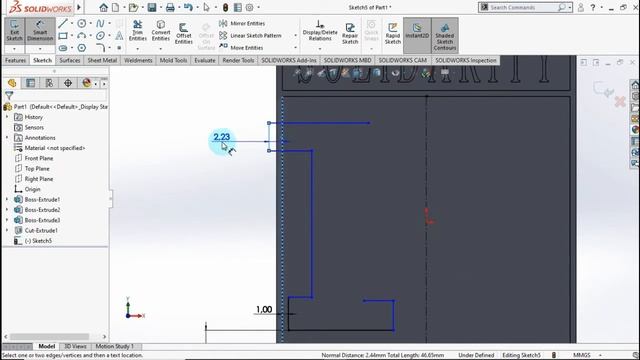Open Display/Delete Relations
The width and height of the screenshot is (640, 360).
click(x=320, y=31)
